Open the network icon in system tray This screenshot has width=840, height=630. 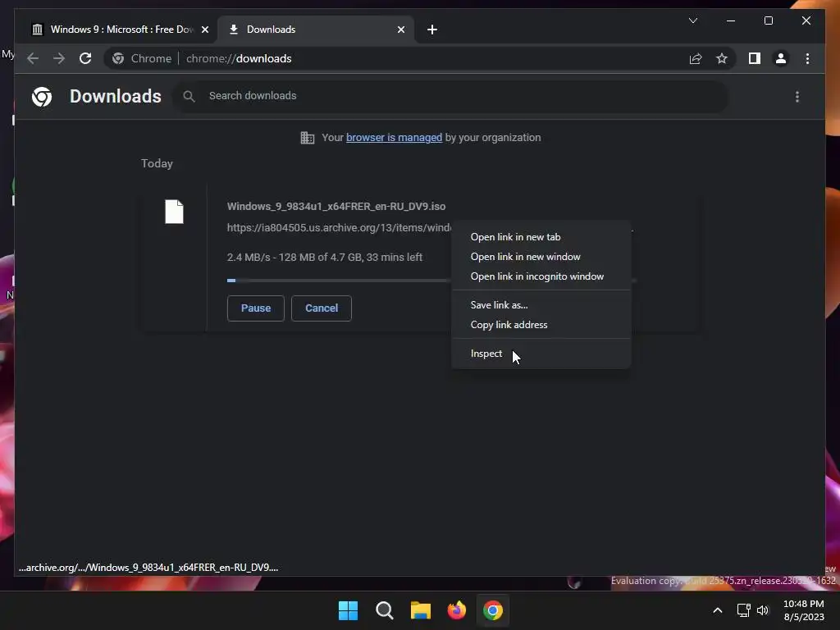point(743,610)
